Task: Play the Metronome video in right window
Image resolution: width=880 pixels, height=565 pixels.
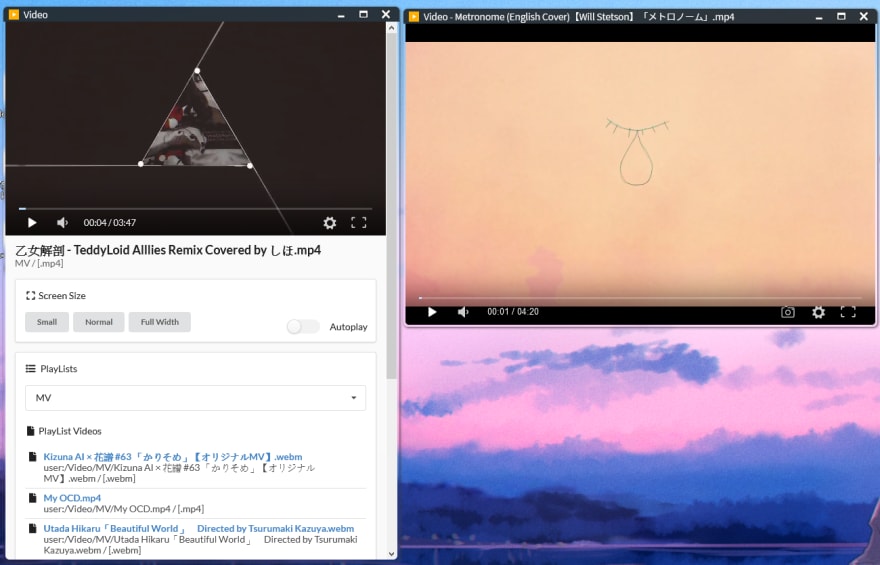Action: pyautogui.click(x=432, y=312)
